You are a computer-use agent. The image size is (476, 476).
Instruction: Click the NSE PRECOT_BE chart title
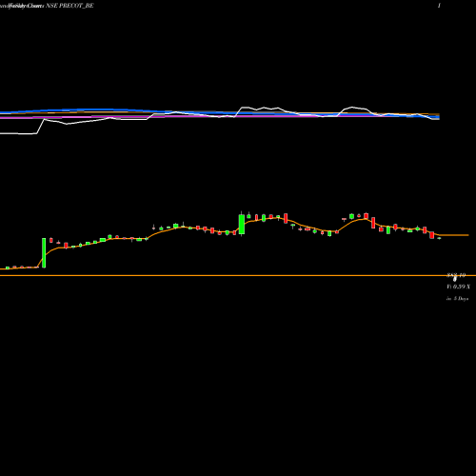69,6
